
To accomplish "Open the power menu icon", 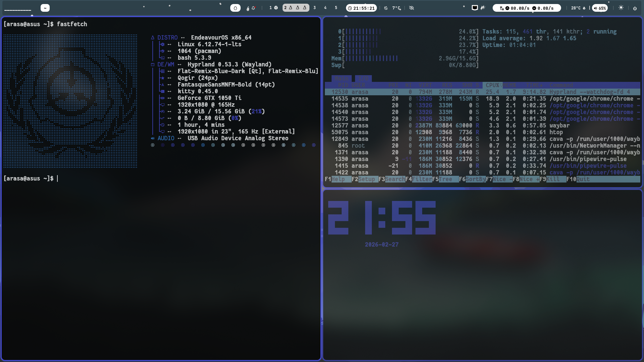I will 635,8.
